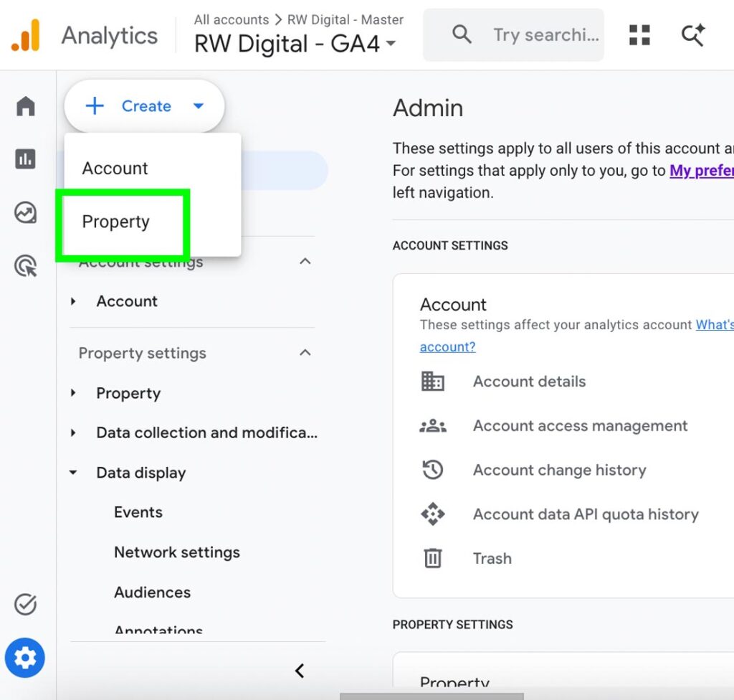Viewport: 734px width, 700px height.
Task: Open Account access management
Action: tap(580, 425)
